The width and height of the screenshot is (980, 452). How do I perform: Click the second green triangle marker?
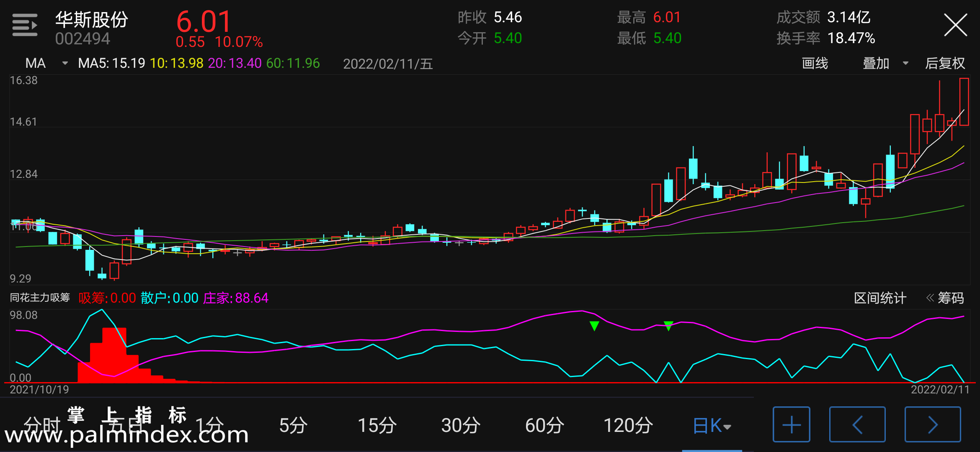(668, 326)
